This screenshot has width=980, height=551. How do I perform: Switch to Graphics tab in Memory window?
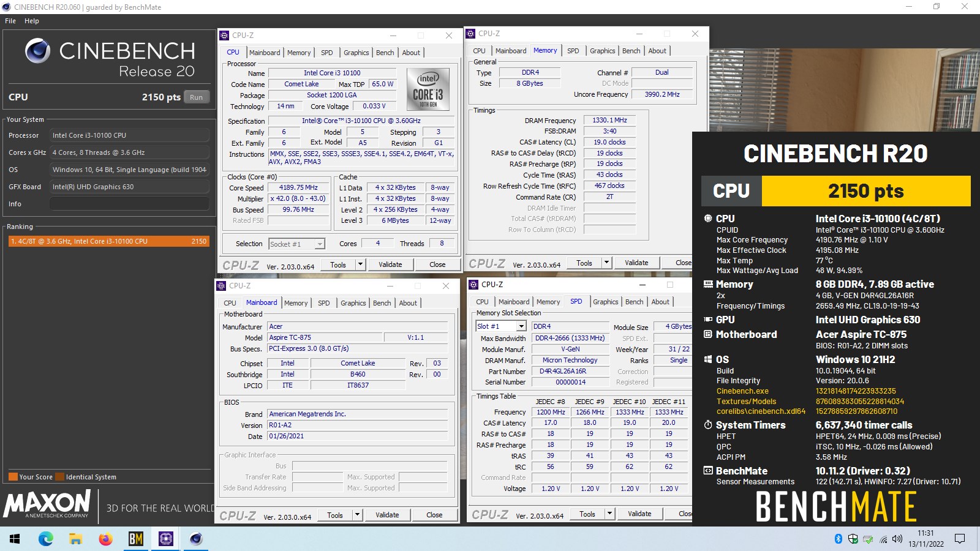coord(602,51)
